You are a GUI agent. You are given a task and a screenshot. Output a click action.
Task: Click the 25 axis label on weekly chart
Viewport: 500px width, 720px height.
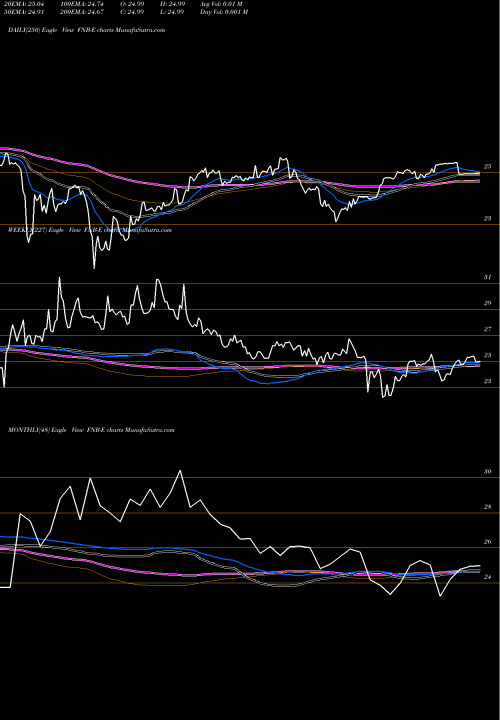488,355
